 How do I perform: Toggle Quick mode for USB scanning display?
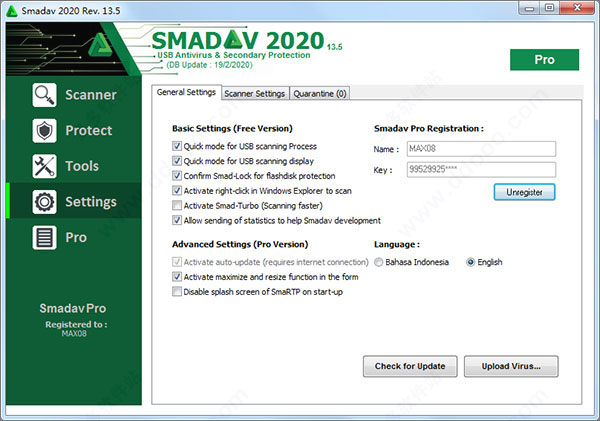pyautogui.click(x=176, y=161)
